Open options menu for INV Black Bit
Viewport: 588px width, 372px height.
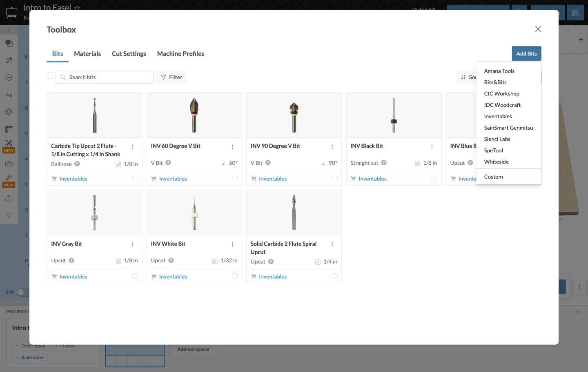point(432,147)
